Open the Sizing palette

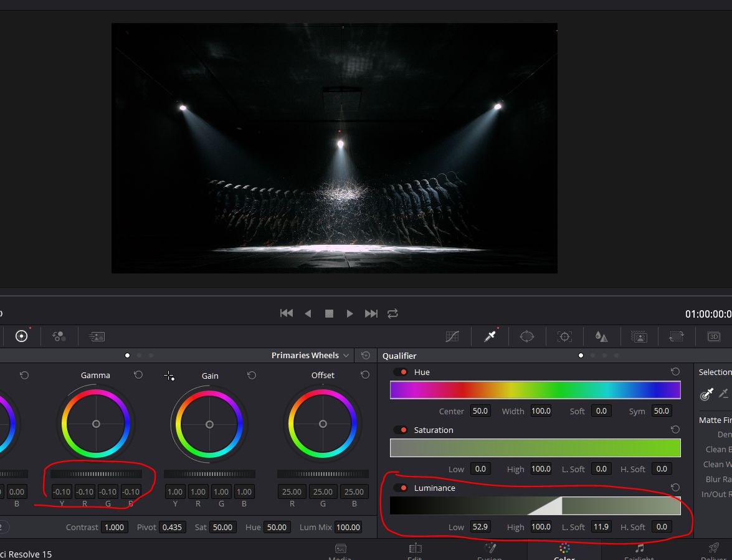(x=677, y=336)
